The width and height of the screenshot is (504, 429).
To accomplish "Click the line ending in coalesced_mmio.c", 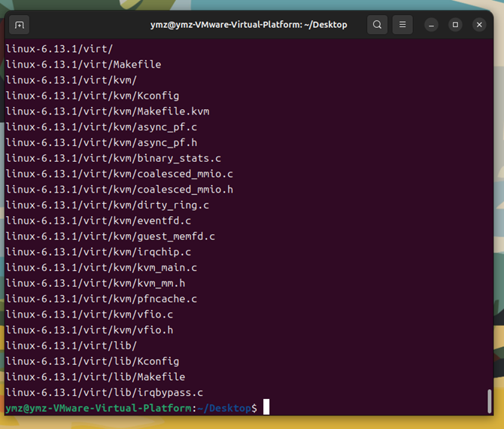I will pyautogui.click(x=120, y=174).
